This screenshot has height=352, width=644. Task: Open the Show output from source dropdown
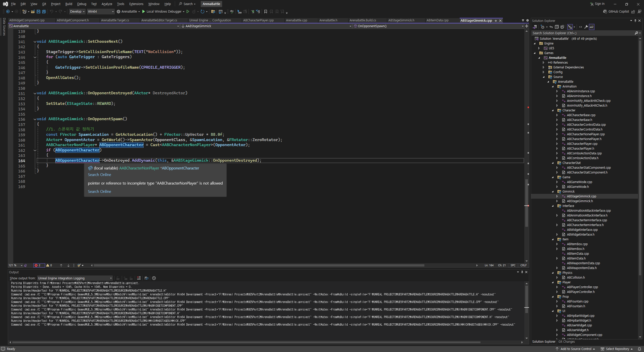pos(75,278)
